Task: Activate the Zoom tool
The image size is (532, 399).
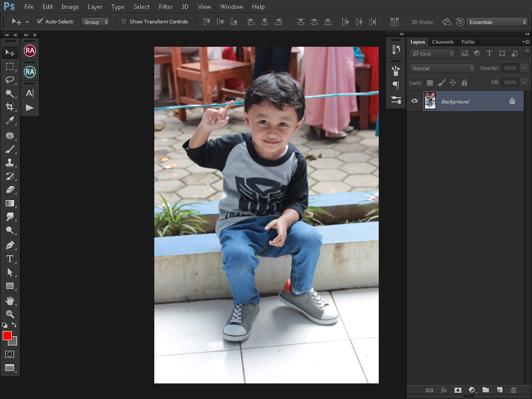Action: pos(9,314)
